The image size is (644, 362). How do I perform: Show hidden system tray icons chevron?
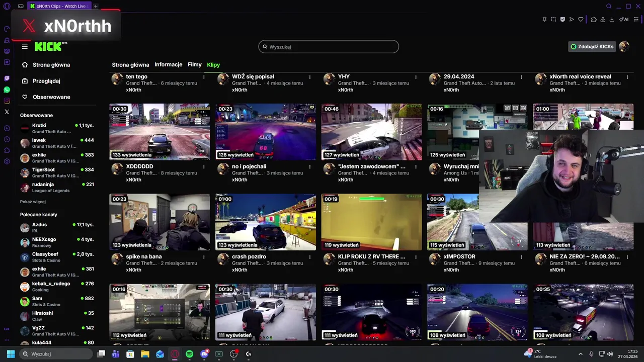point(580,354)
